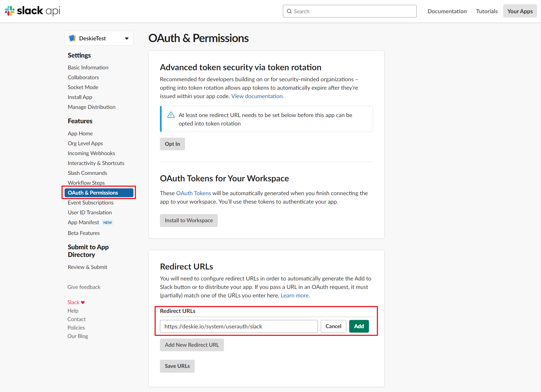
Task: Open the Help footer link
Action: click(x=73, y=311)
